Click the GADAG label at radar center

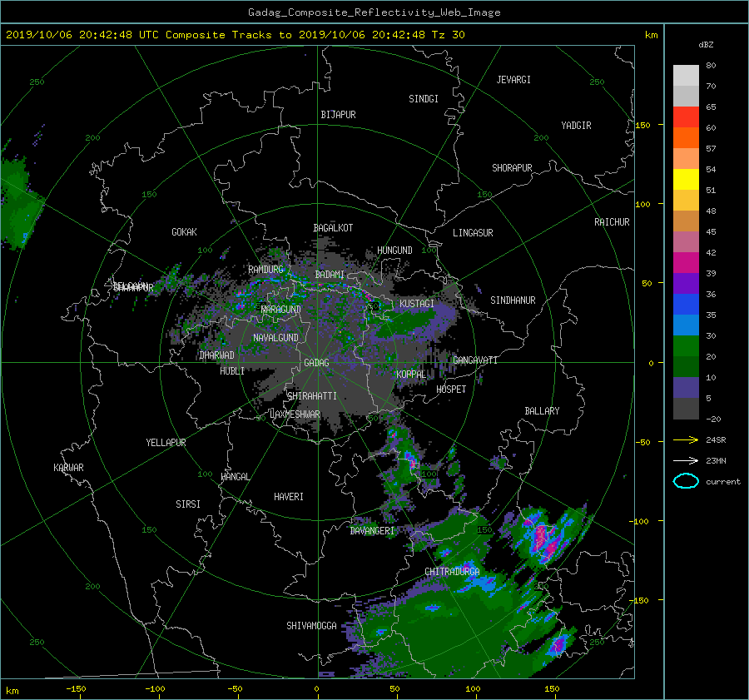point(316,363)
